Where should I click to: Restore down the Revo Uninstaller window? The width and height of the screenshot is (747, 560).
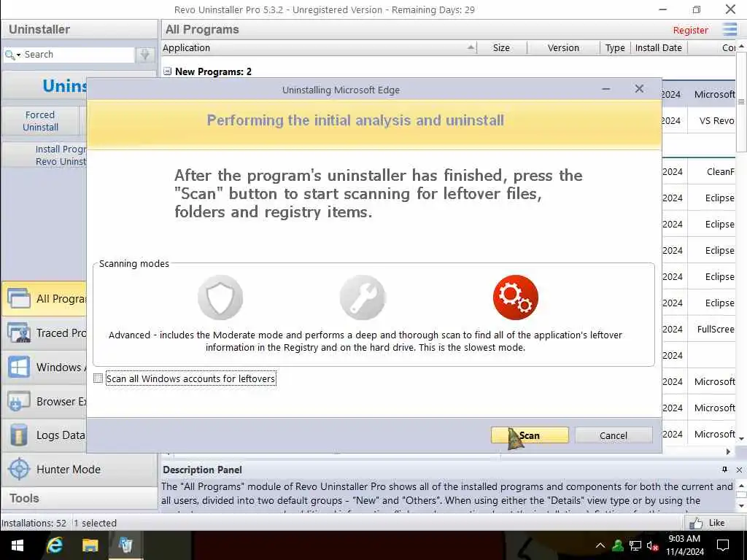pyautogui.click(x=697, y=9)
